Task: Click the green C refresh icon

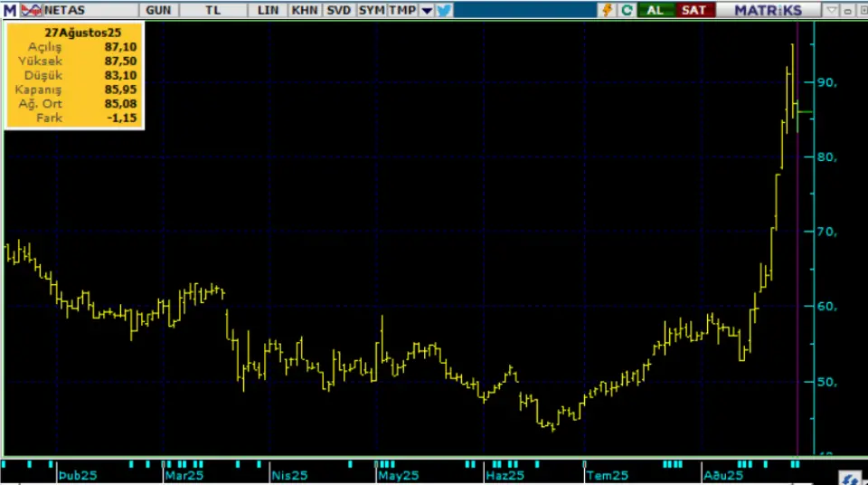Action: click(627, 10)
